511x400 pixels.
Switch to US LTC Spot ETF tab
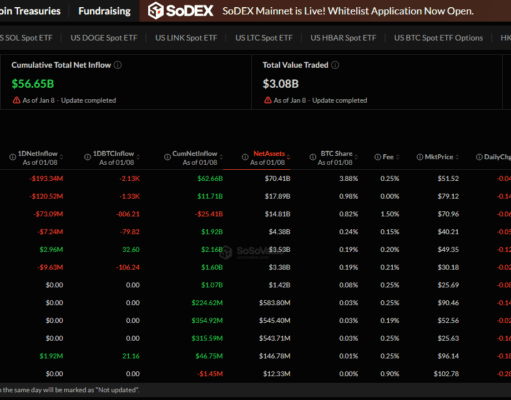pos(264,38)
